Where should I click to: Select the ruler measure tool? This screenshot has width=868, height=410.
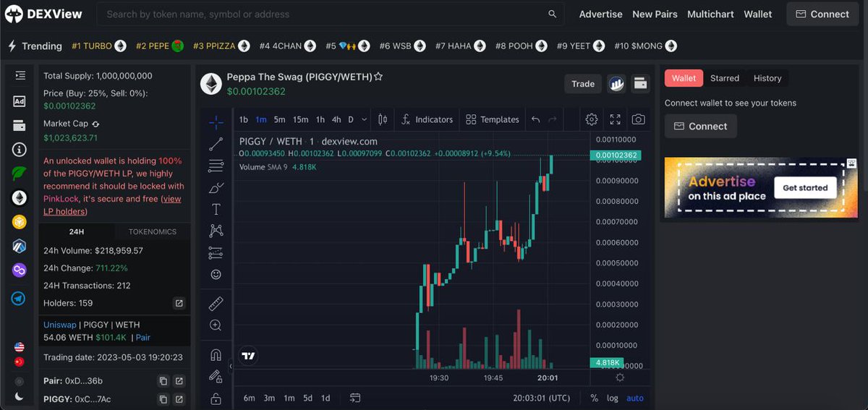point(216,304)
